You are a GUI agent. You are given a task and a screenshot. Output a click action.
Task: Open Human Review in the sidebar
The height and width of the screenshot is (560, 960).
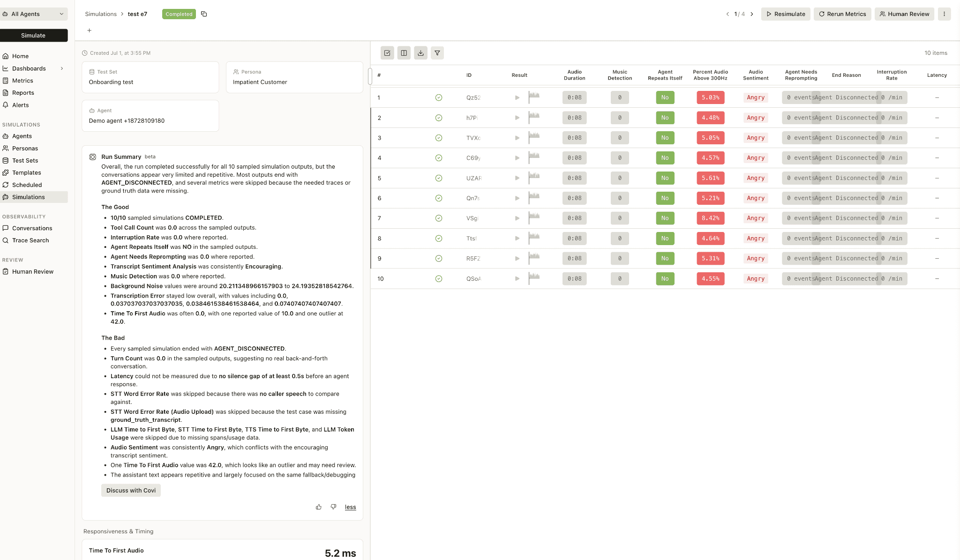click(33, 272)
